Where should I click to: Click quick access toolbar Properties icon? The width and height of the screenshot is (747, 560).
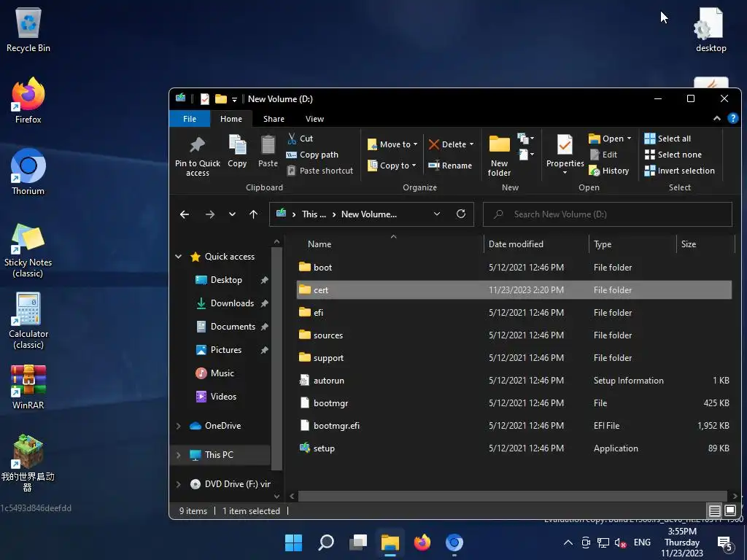pos(205,99)
